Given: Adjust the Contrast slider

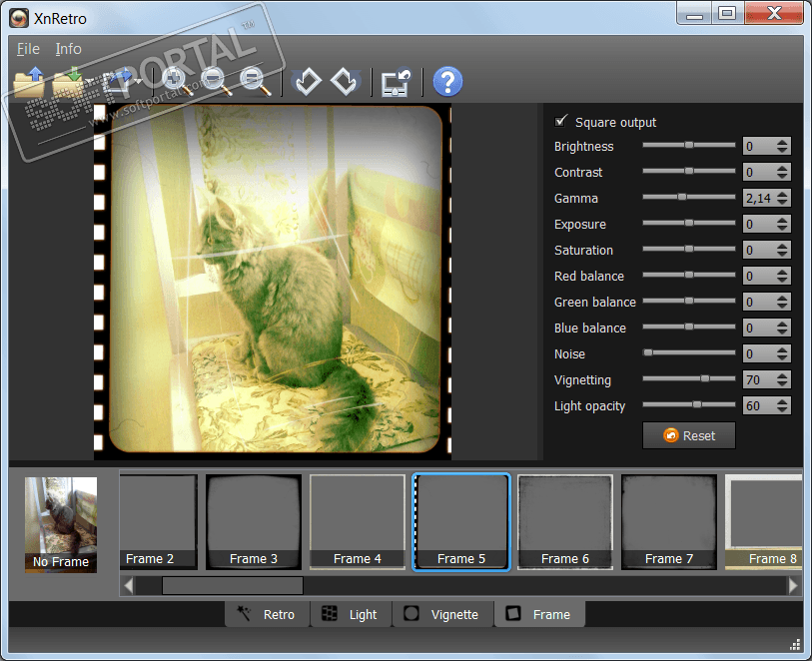Looking at the screenshot, I should [689, 171].
